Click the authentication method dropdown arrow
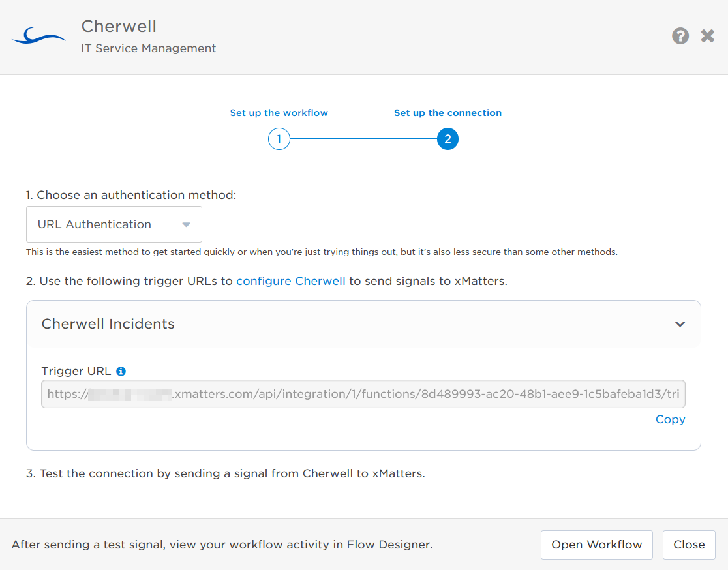 [x=186, y=225]
